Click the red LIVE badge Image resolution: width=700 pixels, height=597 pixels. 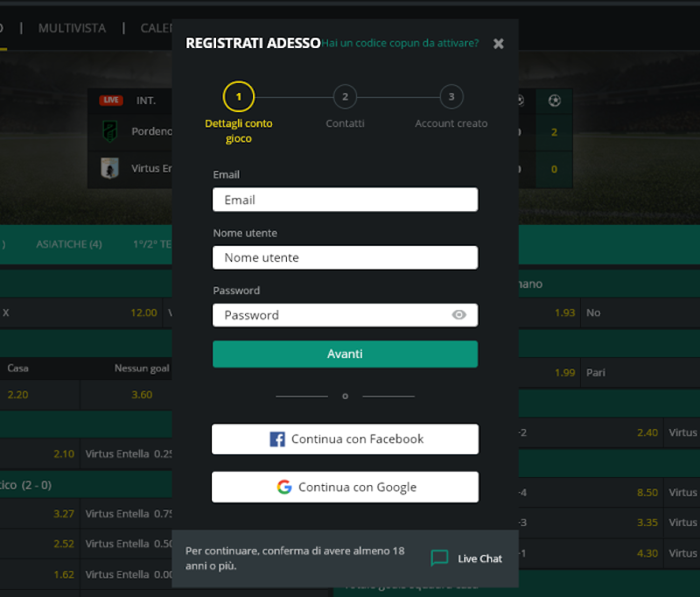[x=111, y=101]
